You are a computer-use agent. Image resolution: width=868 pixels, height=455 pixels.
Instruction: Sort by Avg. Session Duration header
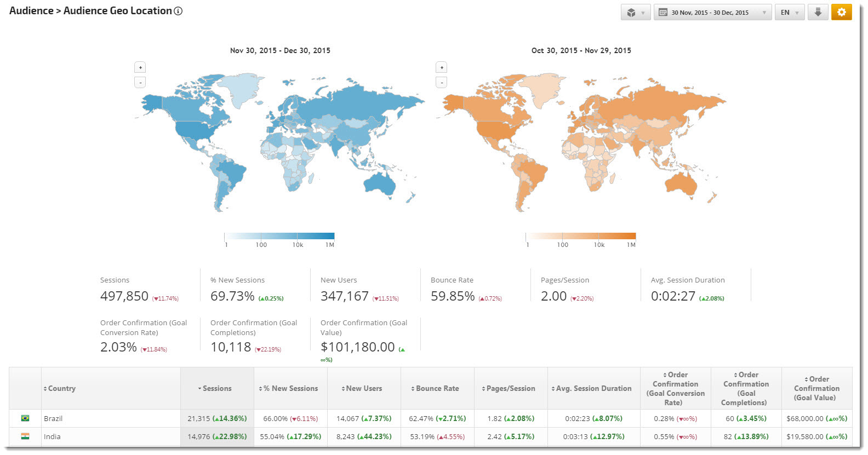pyautogui.click(x=593, y=388)
